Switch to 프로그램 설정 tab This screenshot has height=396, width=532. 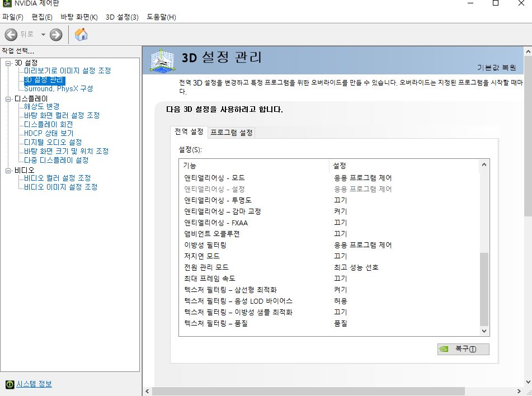pyautogui.click(x=232, y=133)
